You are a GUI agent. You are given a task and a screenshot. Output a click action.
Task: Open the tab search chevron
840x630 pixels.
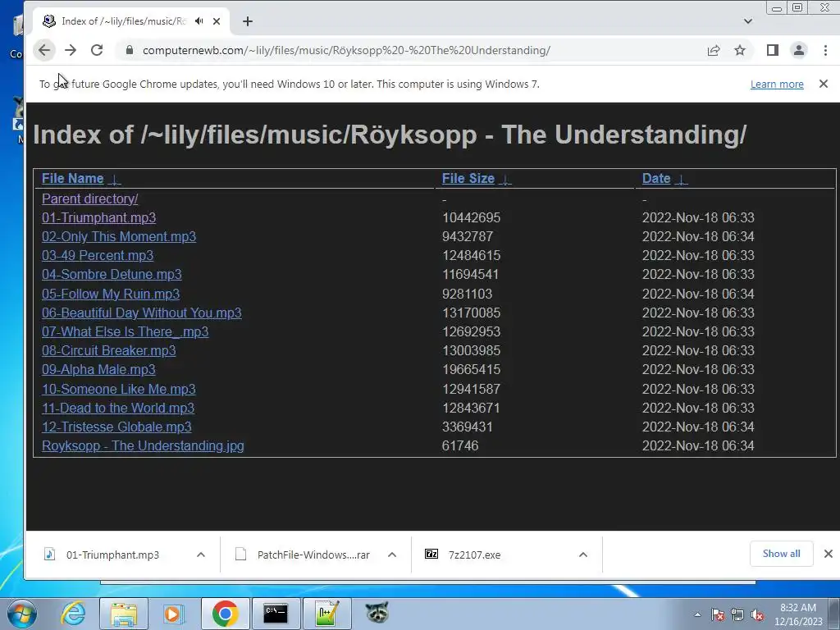[748, 21]
